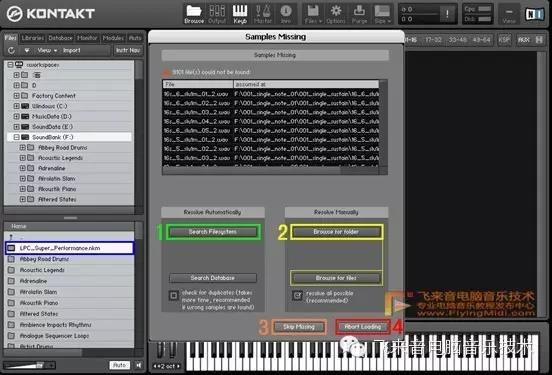Select the LPC_Super_Performance.nkm file icon
The height and width of the screenshot is (375, 552).
11,248
